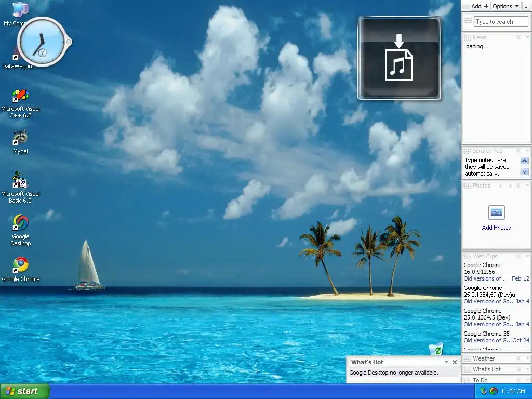
Task: Close the What's Hot popup
Action: [x=455, y=362]
